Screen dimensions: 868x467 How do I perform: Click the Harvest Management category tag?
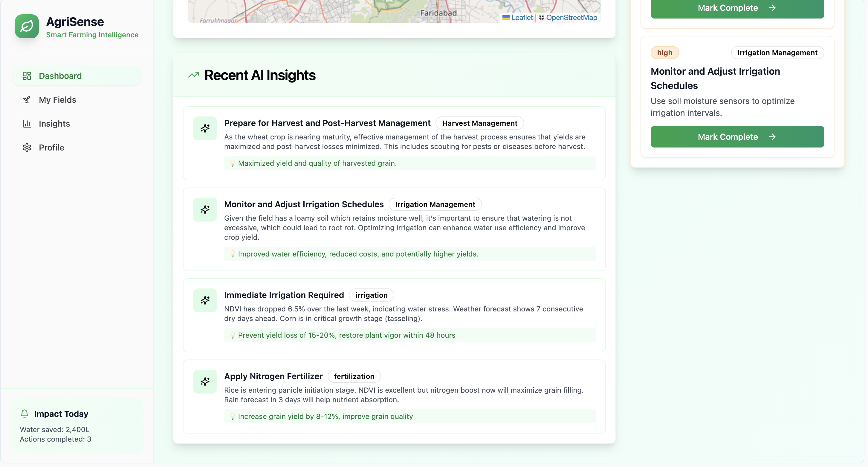pos(479,123)
